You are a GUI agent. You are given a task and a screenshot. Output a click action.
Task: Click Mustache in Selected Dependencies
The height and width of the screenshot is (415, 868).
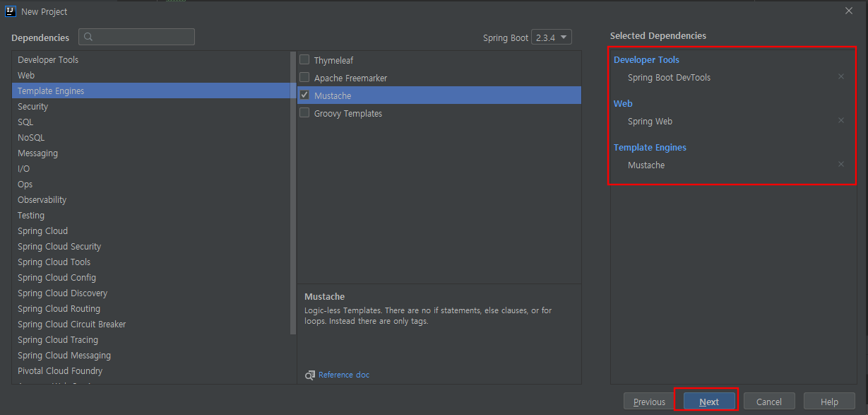pos(646,165)
